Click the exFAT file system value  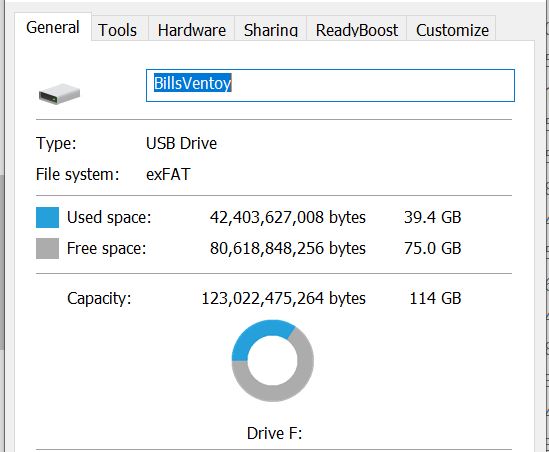point(168,174)
